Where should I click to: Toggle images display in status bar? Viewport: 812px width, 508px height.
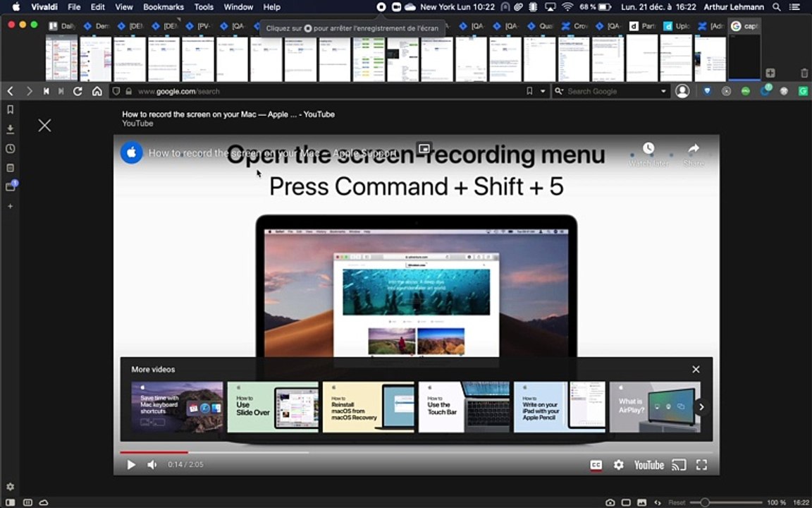(641, 502)
